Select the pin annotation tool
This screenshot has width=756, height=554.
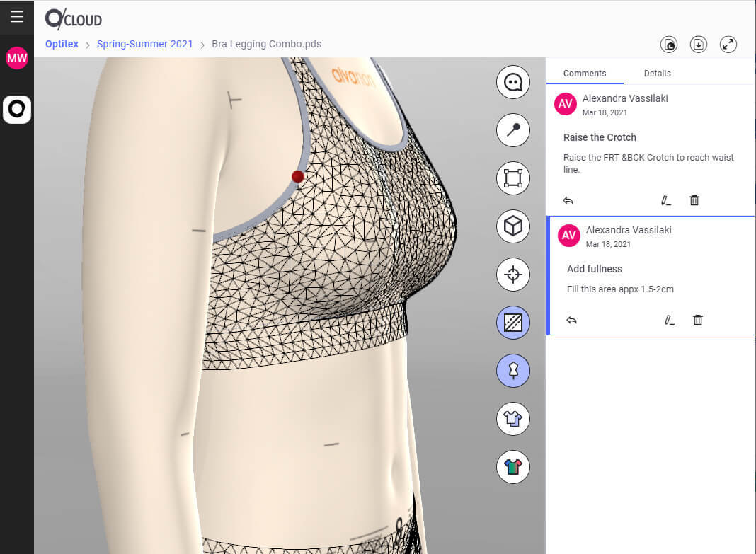tap(512, 130)
